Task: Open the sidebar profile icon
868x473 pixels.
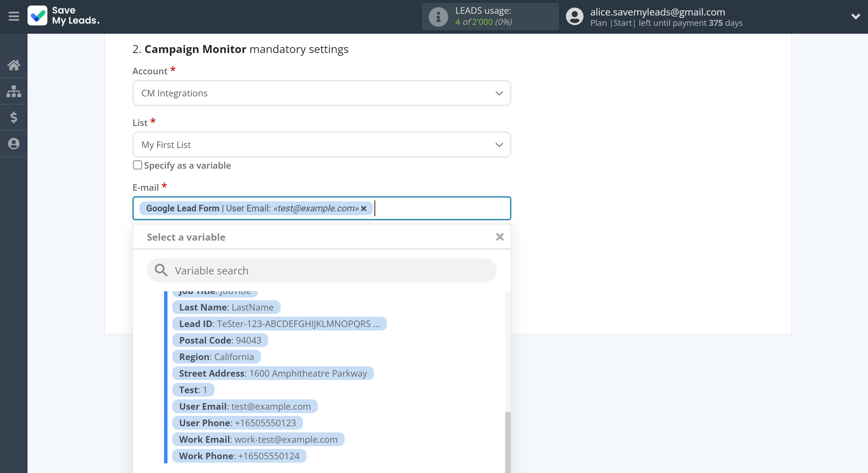Action: click(14, 144)
